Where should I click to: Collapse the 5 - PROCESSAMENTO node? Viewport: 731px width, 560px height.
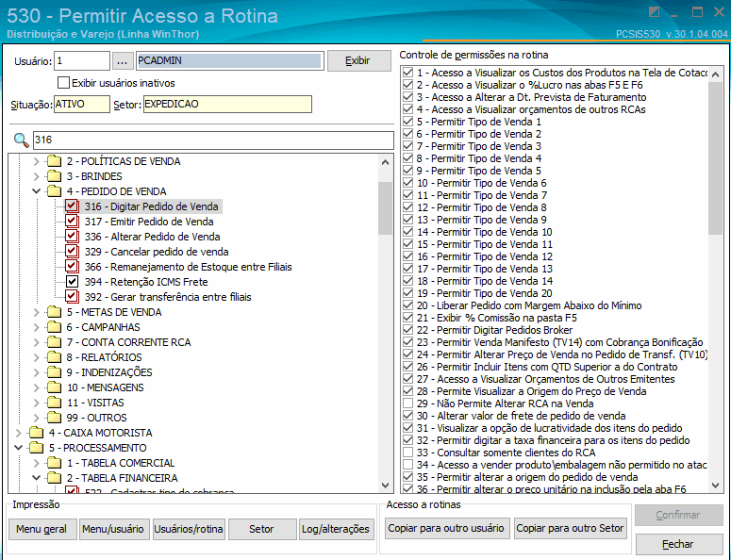coord(19,448)
